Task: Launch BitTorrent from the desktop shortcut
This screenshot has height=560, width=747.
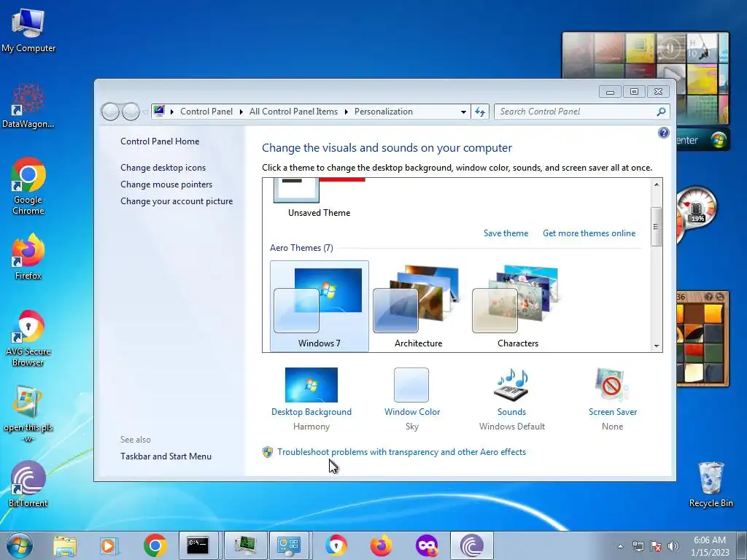Action: 28,484
